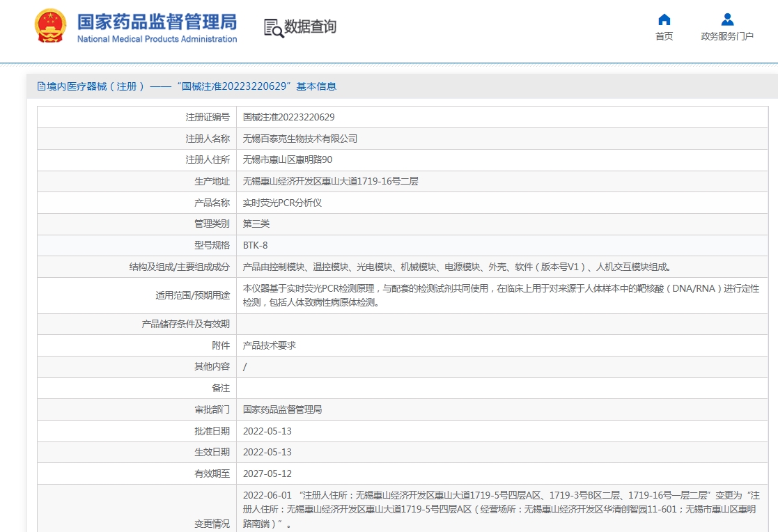Screen dimensions: 778x532
Task: Click 产品技术要求 attachment value
Action: (x=270, y=345)
